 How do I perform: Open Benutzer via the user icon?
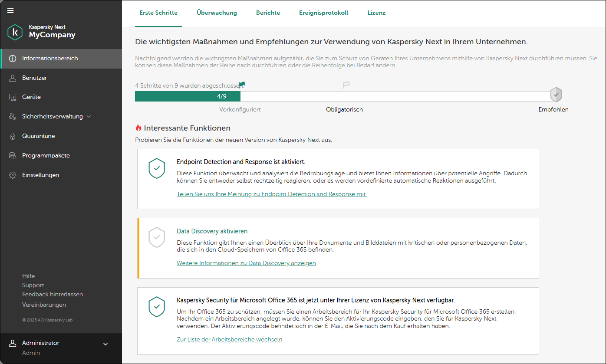click(13, 78)
